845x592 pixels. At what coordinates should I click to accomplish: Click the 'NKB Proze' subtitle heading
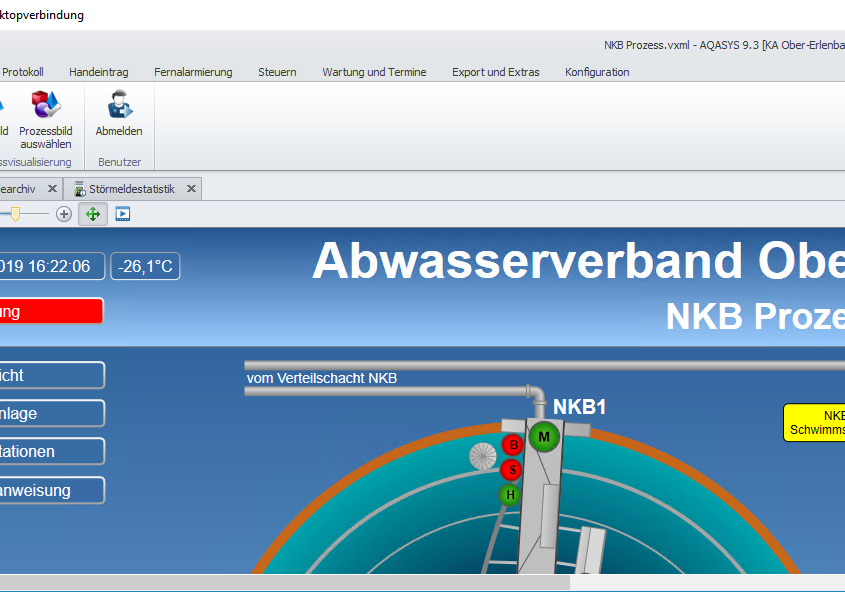[x=755, y=316]
